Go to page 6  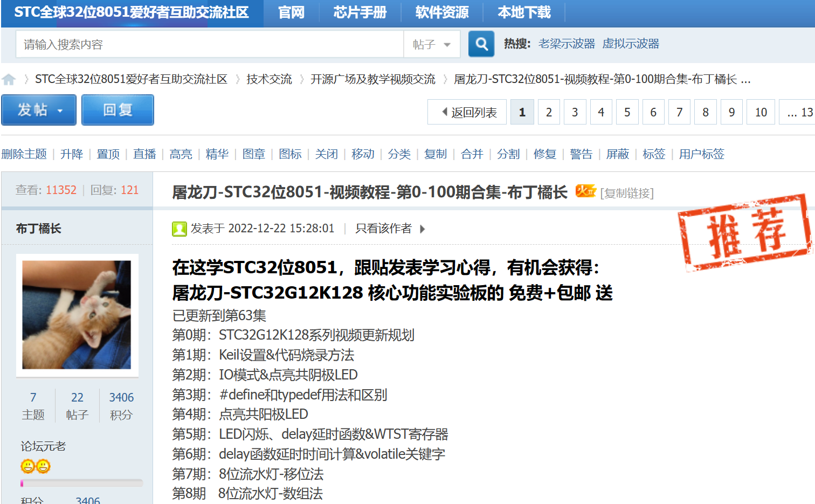[653, 112]
